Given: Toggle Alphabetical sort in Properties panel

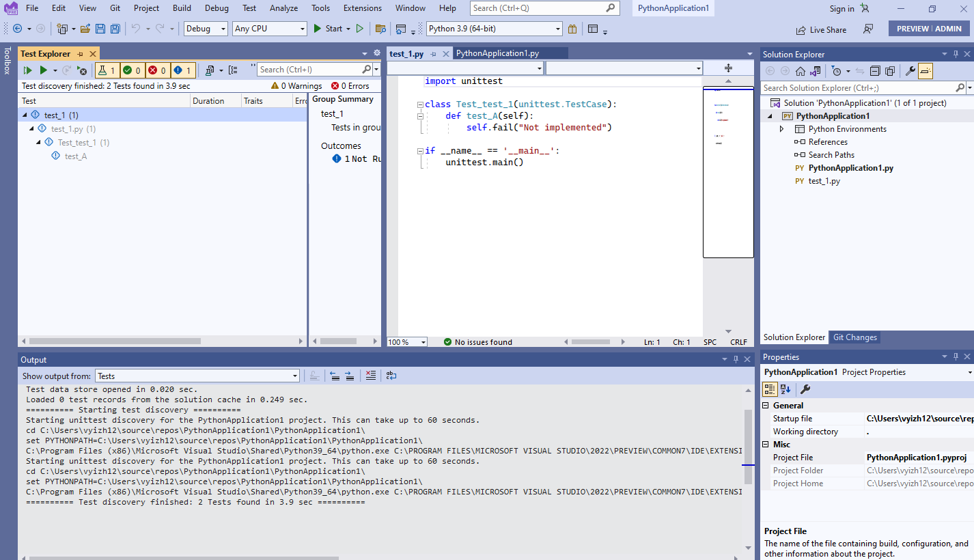Looking at the screenshot, I should [x=785, y=389].
